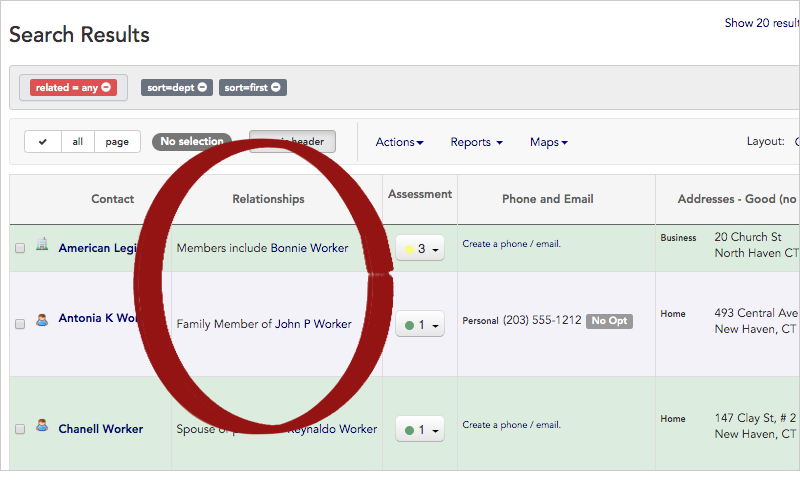The height and width of the screenshot is (494, 800).
Task: Click the No selection badge
Action: tap(192, 141)
